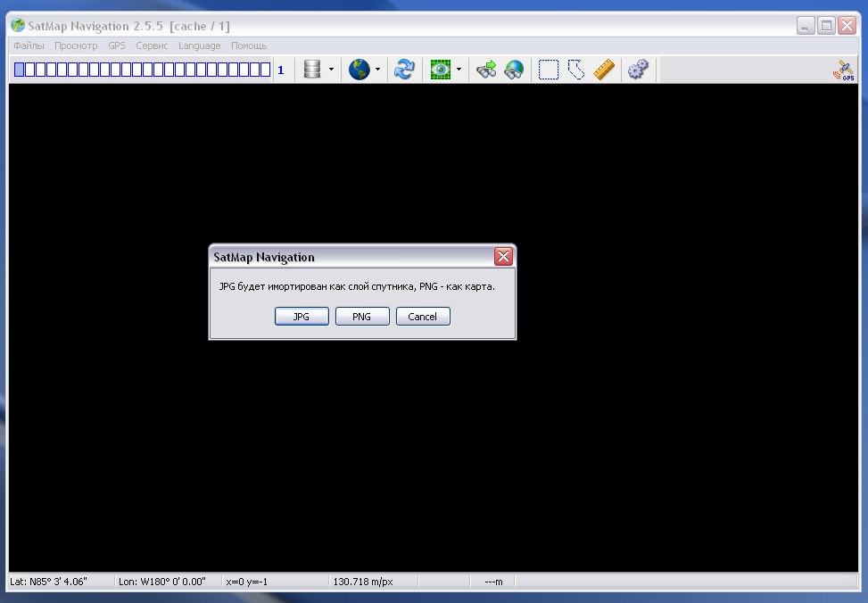
Task: Click the binoculars with green arrow icon
Action: click(486, 70)
